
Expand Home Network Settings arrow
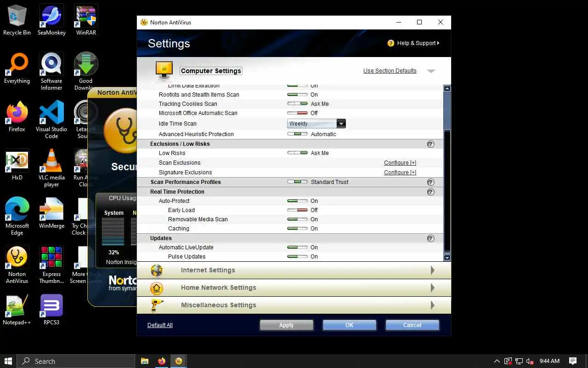pyautogui.click(x=432, y=288)
